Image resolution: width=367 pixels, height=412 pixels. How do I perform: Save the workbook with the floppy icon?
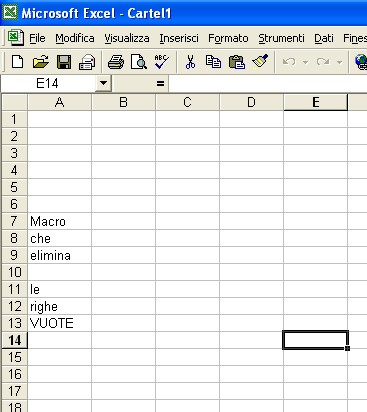click(x=64, y=62)
